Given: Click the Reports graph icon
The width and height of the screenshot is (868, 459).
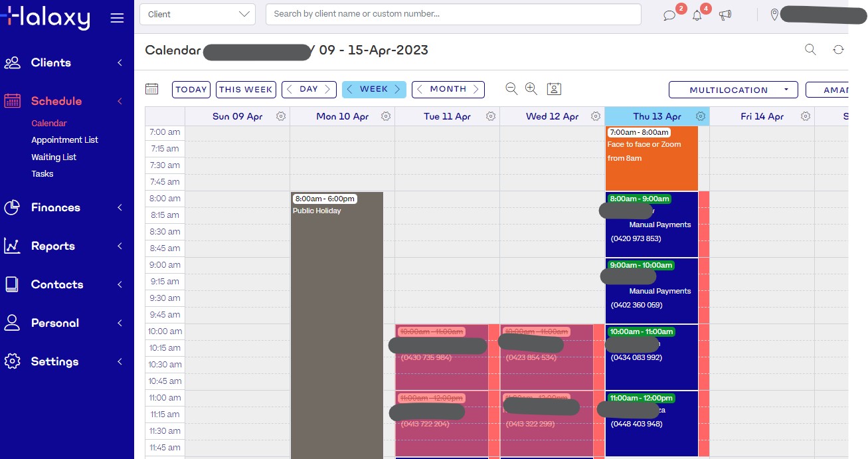Looking at the screenshot, I should click(x=12, y=246).
